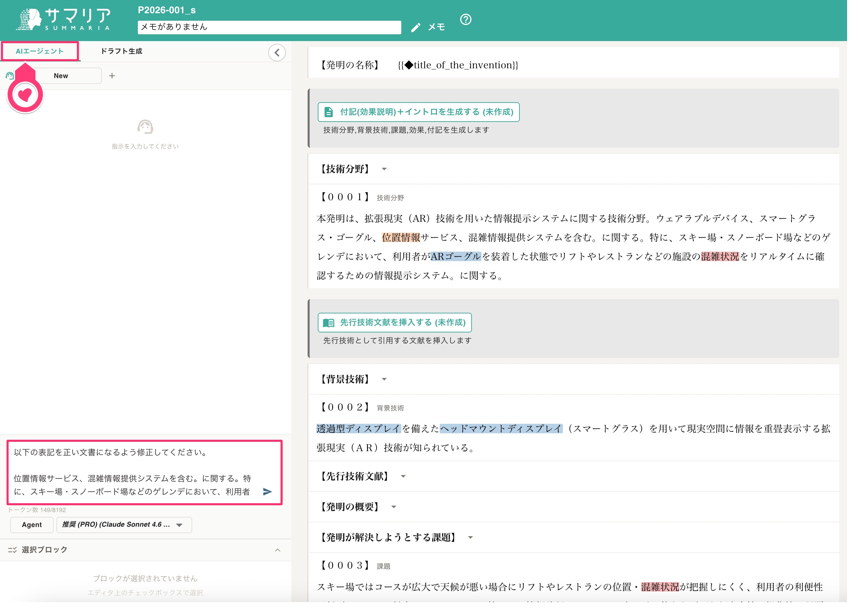Click highlighted term ARゴーグル

coord(456,256)
